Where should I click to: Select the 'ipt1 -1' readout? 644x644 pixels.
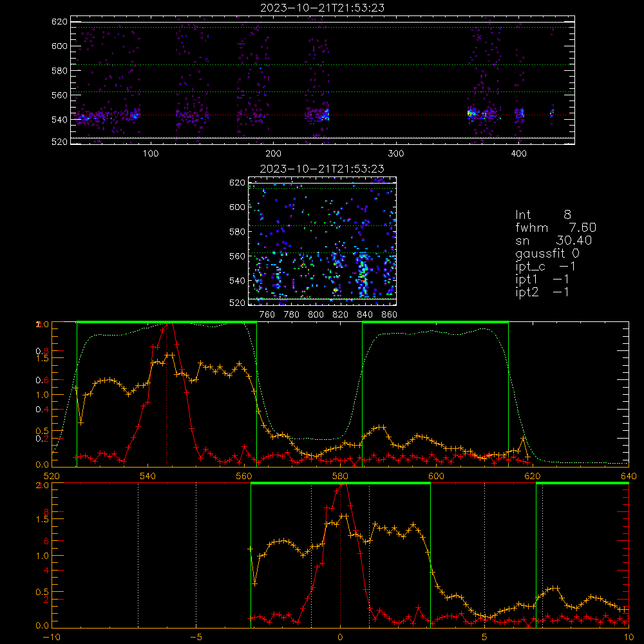542,279
